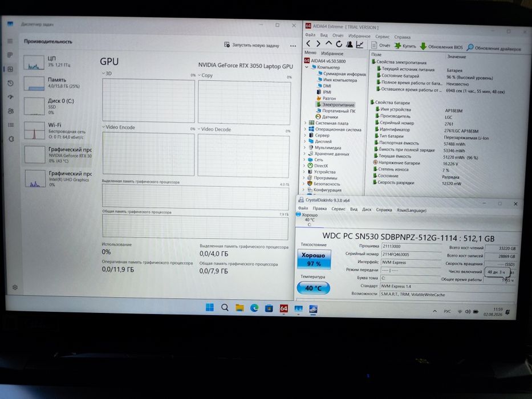Open the three-dots more options in Task Manager

(x=293, y=46)
